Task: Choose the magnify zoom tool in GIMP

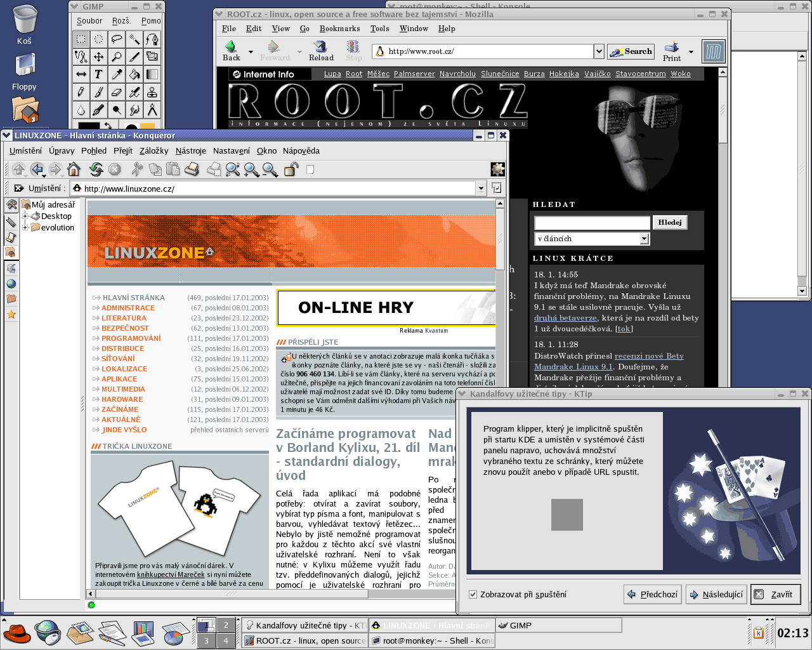Action: (117, 57)
